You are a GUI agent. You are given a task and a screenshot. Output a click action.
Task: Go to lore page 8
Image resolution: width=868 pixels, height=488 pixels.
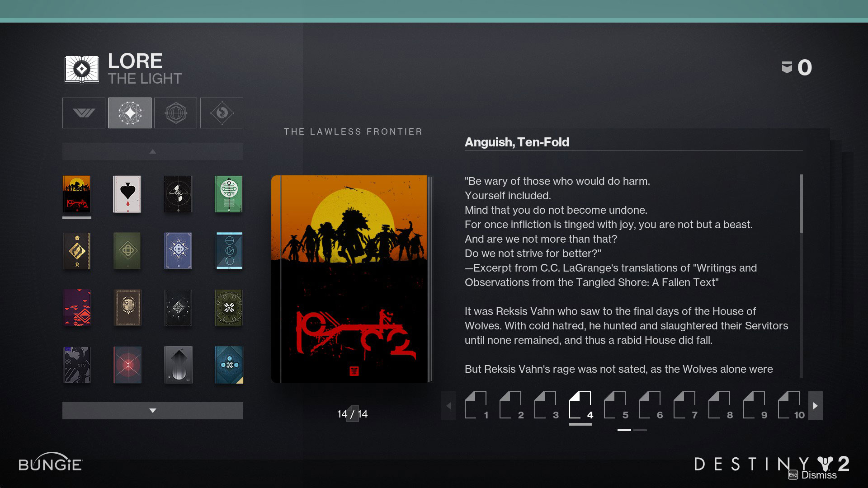click(x=720, y=405)
